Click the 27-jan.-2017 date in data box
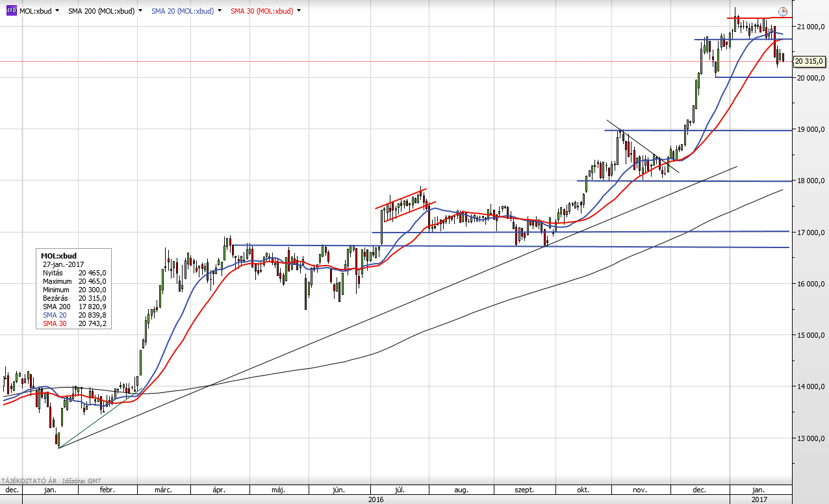Image resolution: width=829 pixels, height=504 pixels. click(62, 264)
